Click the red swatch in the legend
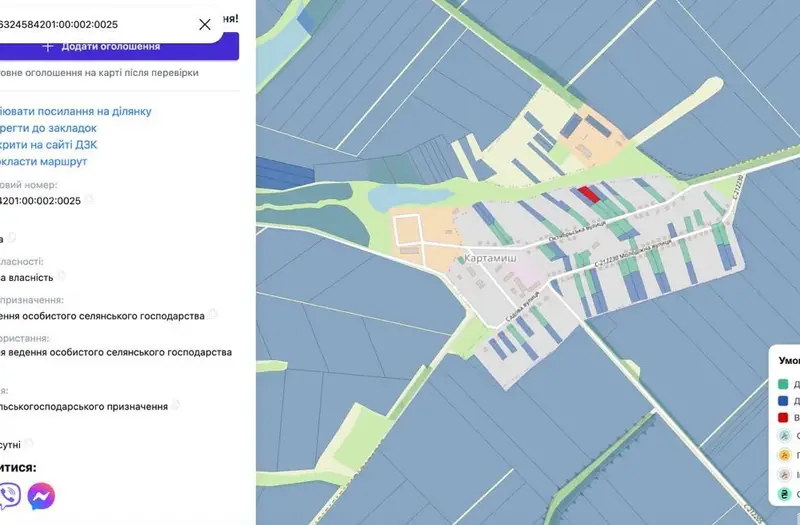Viewport: 800px width, 525px height. pos(783,418)
